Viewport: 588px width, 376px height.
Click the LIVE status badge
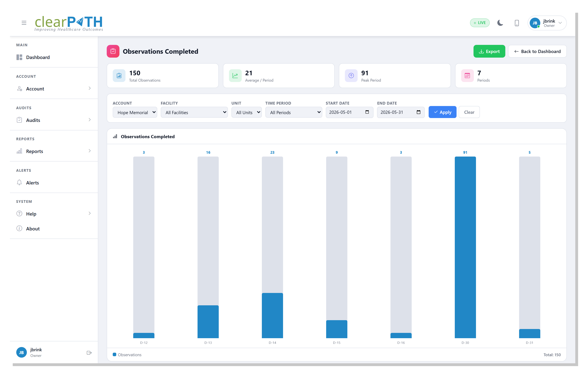coord(480,23)
